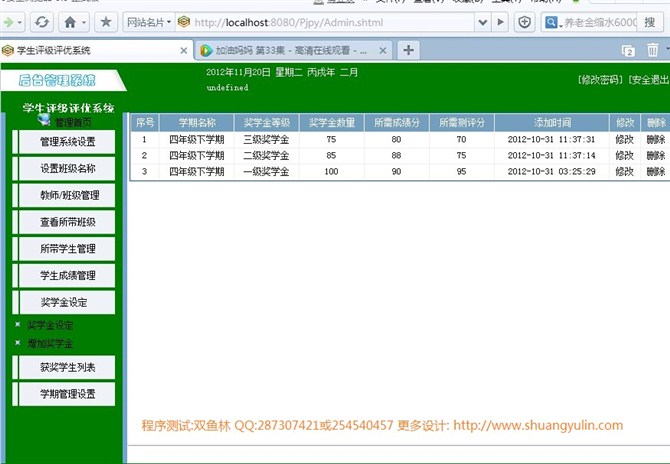Open a new tab with plus button
The height and width of the screenshot is (464, 670).
408,50
